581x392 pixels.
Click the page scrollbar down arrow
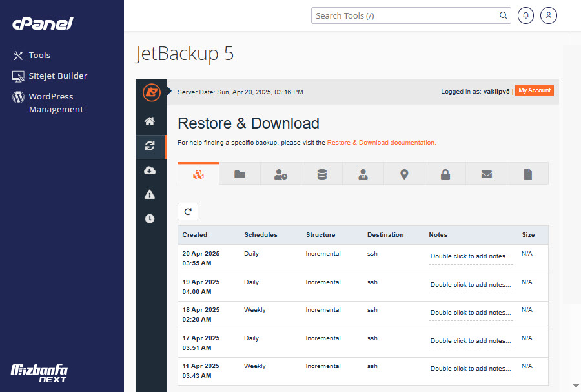[576, 386]
